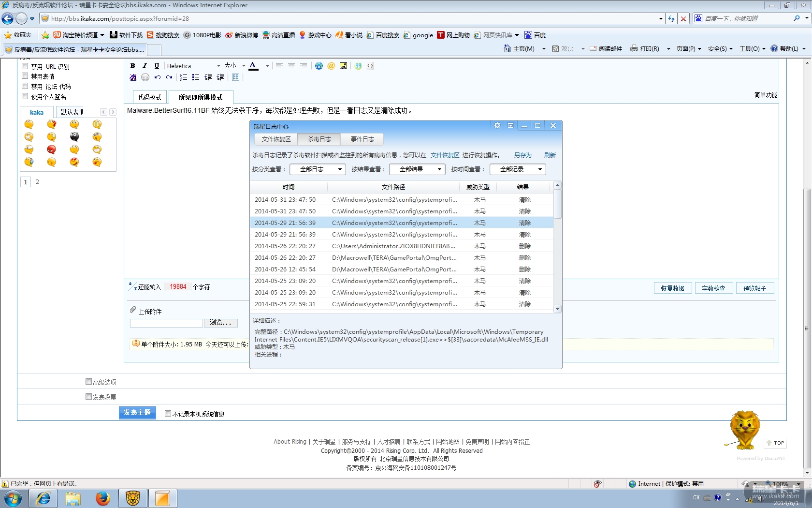
Task: Insert an image into the post
Action: [x=343, y=66]
